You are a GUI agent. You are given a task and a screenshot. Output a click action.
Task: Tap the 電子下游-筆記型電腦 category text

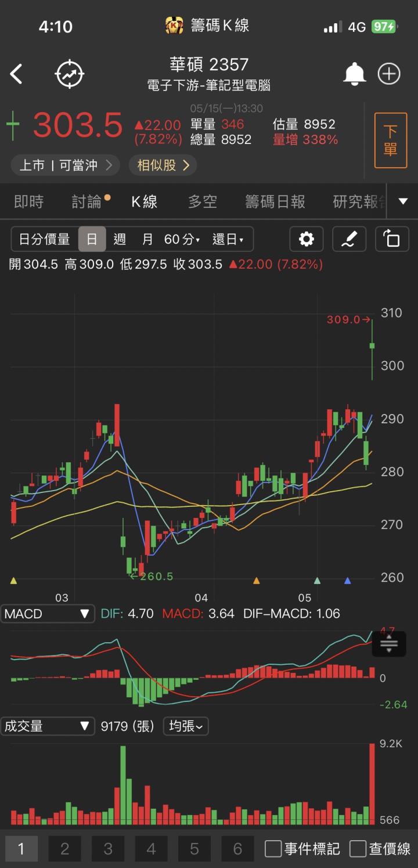[x=209, y=86]
